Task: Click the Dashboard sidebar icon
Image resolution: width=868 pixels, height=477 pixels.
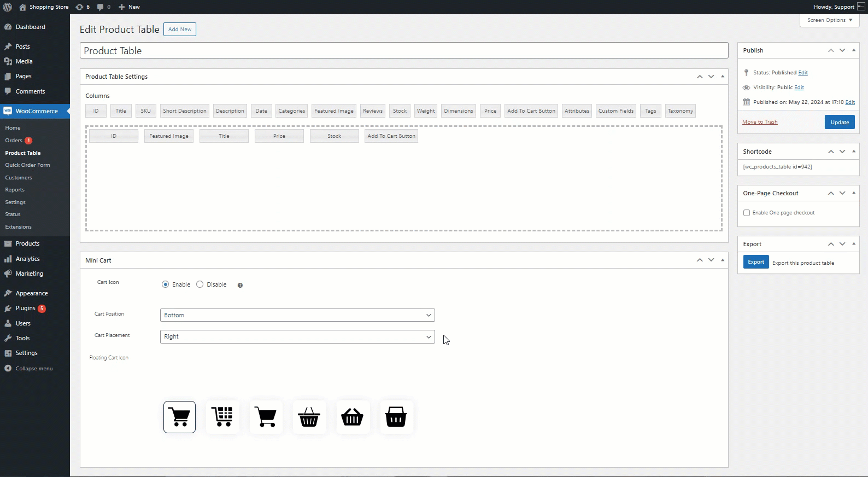Action: (x=8, y=27)
